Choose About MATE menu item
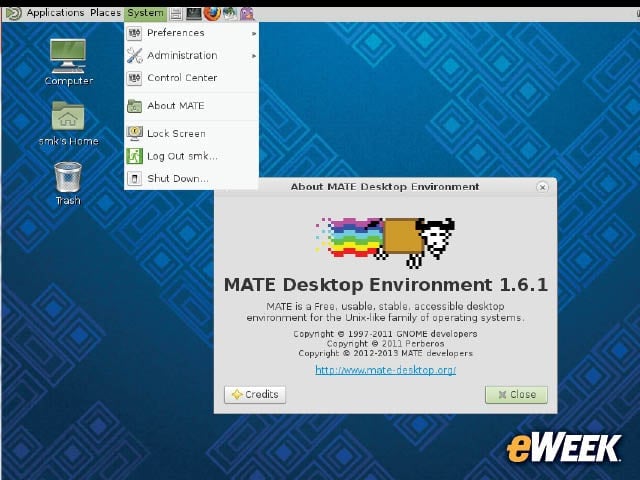The image size is (640, 480). 191,106
